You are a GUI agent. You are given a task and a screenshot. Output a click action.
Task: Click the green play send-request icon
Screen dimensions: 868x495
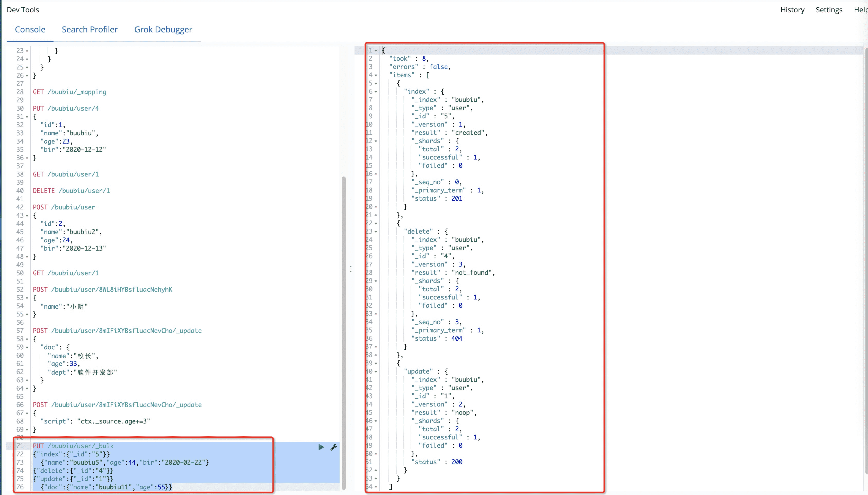tap(321, 447)
